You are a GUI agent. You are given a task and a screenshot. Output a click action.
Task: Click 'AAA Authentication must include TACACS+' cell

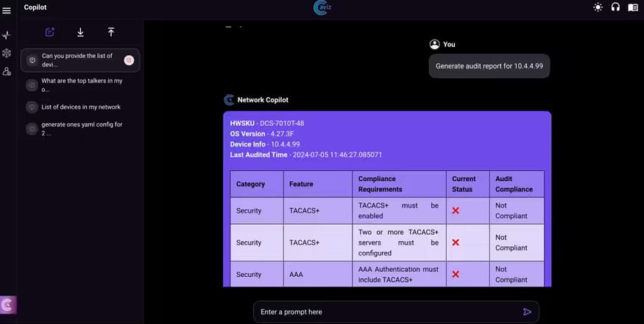point(399,274)
